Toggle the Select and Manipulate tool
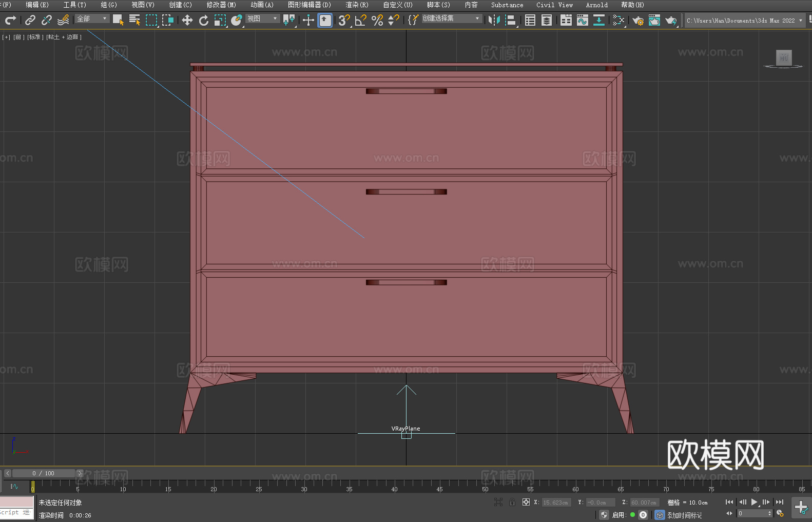The width and height of the screenshot is (812, 522). click(x=308, y=20)
